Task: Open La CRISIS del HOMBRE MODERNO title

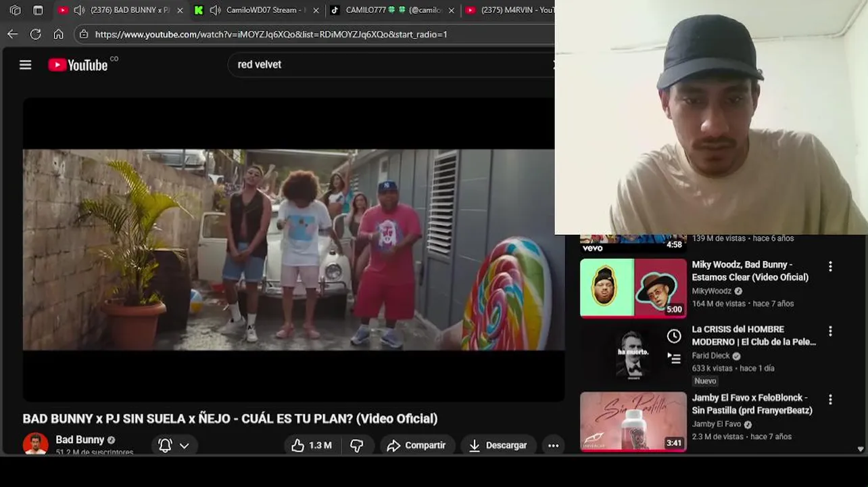Action: (x=754, y=335)
